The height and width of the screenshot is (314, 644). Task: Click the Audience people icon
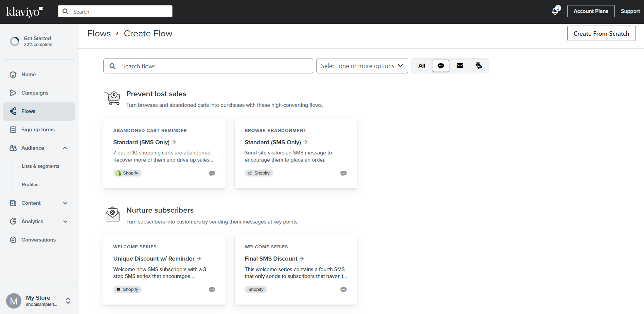point(13,148)
